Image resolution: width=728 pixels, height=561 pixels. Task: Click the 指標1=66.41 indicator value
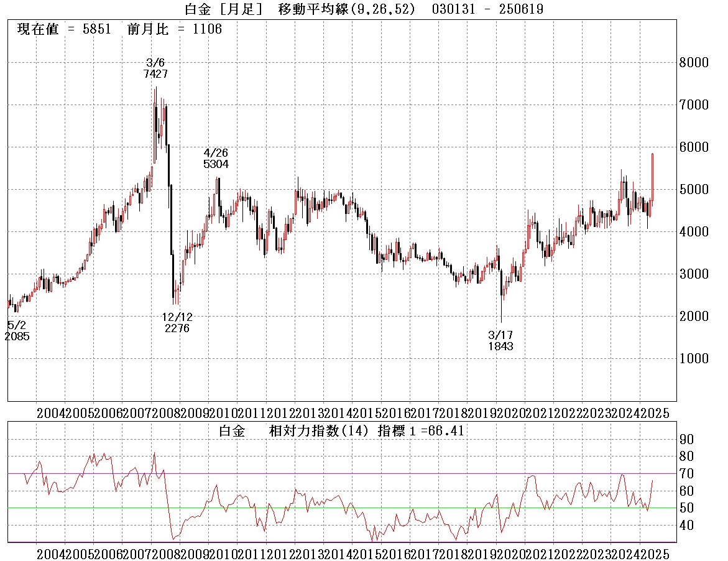tap(421, 431)
